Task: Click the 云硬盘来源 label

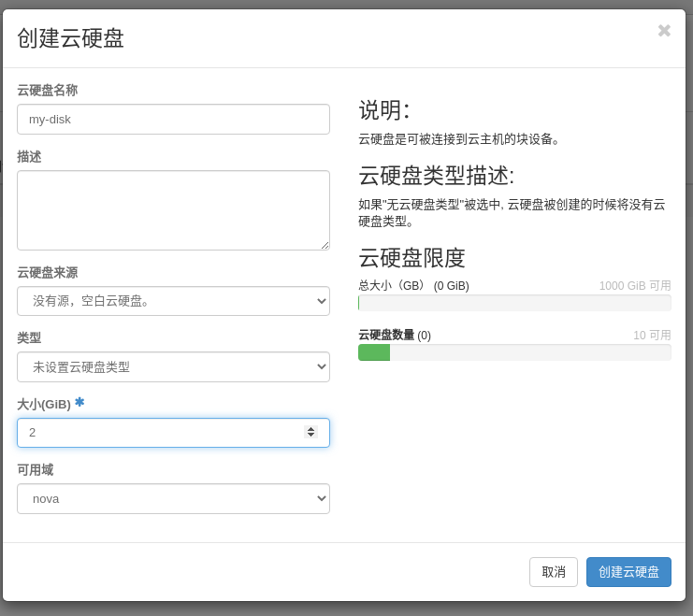Action: pyautogui.click(x=48, y=272)
